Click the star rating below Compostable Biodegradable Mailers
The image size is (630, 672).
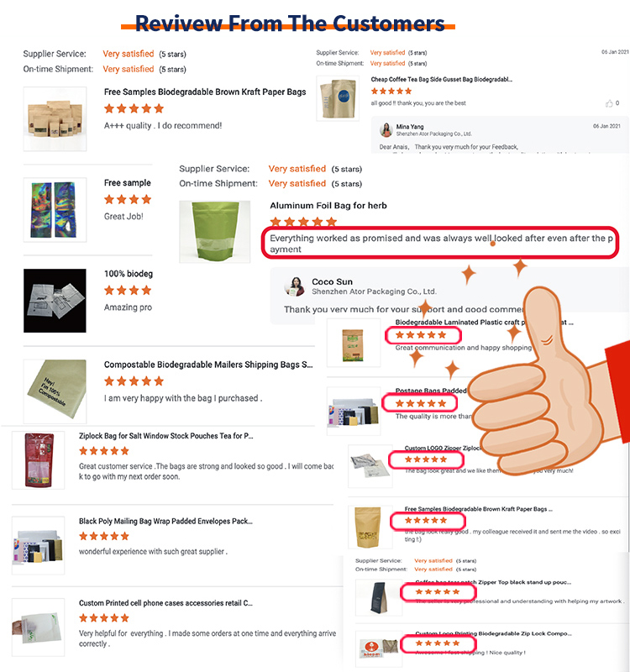click(x=134, y=381)
